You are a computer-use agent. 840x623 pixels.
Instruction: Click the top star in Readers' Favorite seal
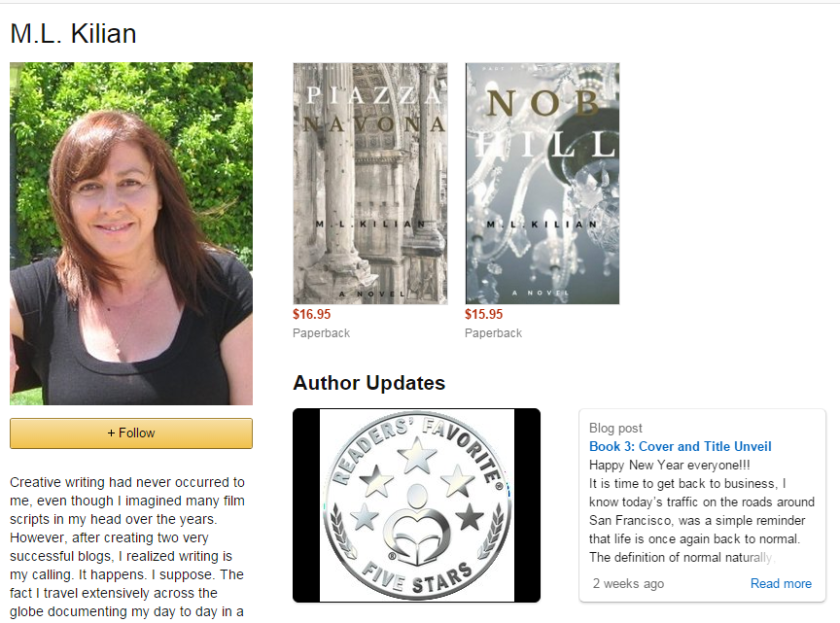click(x=417, y=456)
